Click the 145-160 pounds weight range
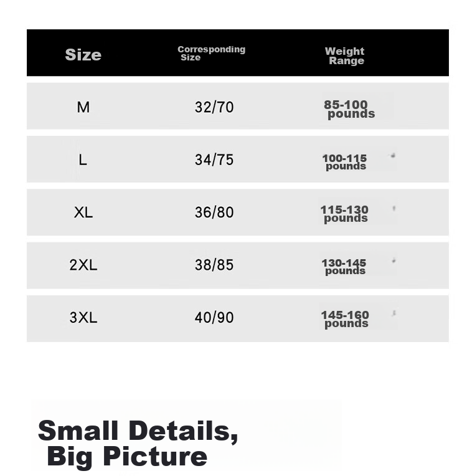Image resolution: width=467 pixels, height=476 pixels. click(x=345, y=320)
